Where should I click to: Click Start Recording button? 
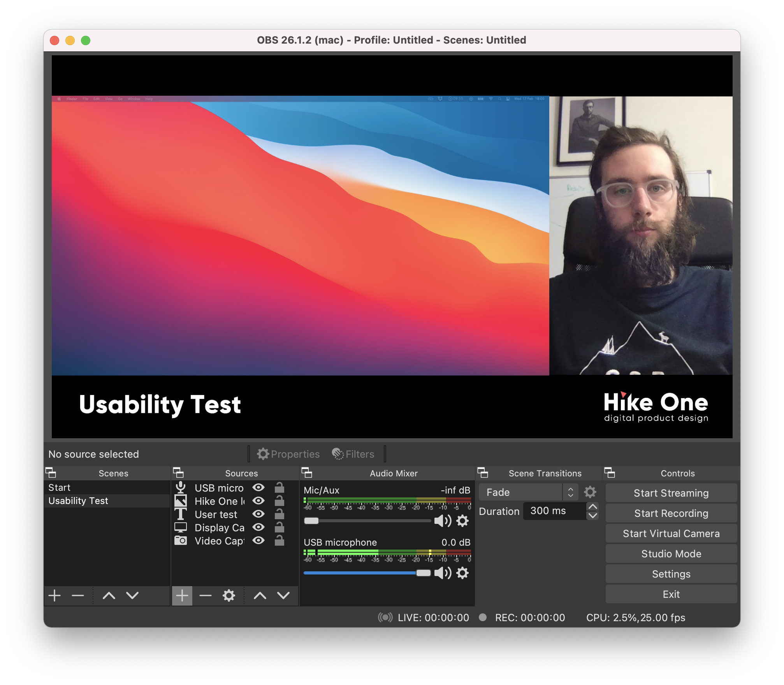[671, 513]
